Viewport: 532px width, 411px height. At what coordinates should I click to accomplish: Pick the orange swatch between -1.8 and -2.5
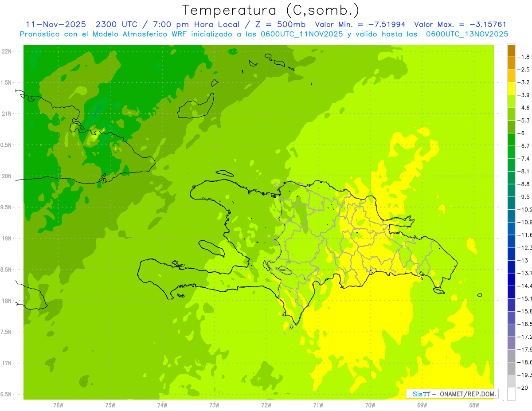tap(511, 63)
